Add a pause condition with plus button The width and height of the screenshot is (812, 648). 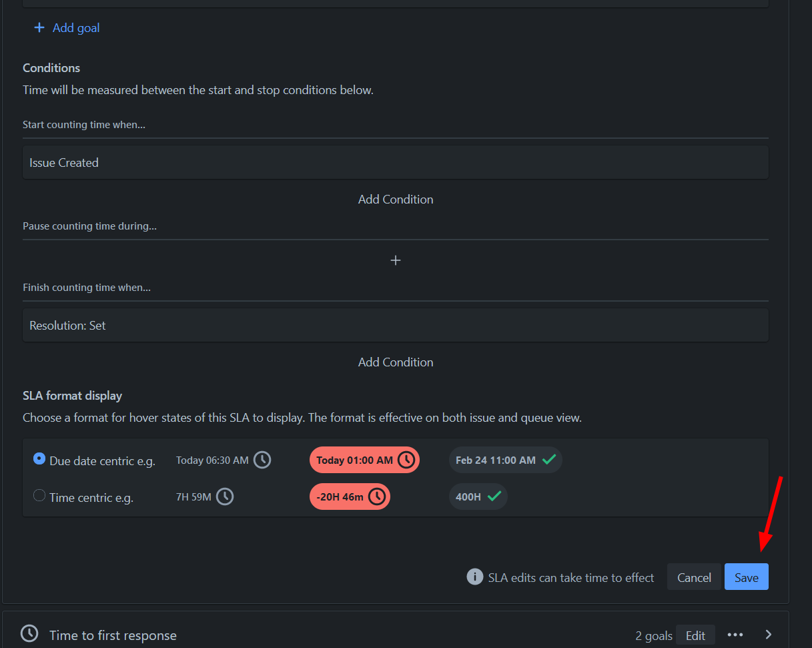point(396,260)
